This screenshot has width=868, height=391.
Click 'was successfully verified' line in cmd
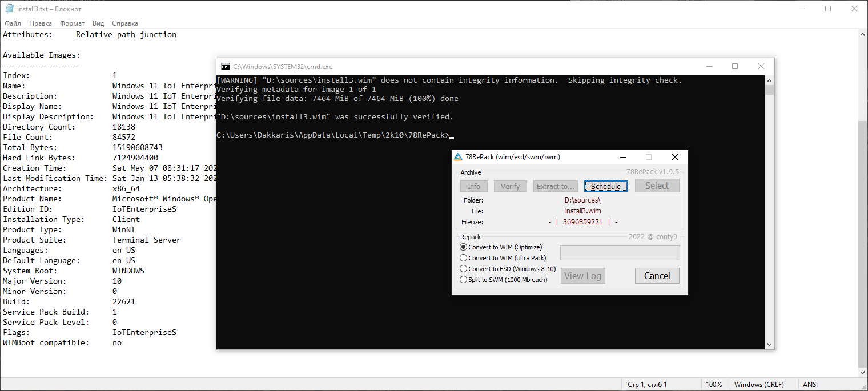335,117
